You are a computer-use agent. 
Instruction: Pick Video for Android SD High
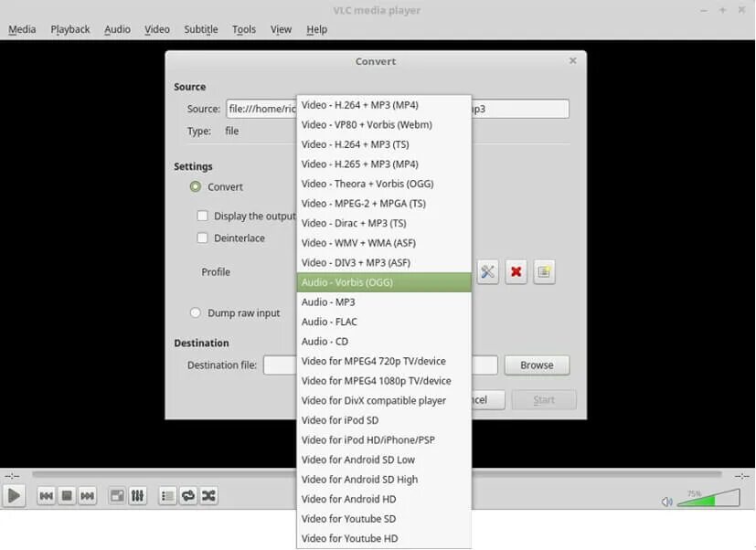(384, 480)
